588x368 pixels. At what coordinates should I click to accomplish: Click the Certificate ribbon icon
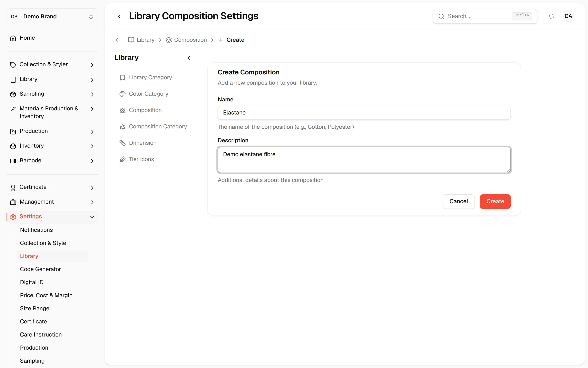coord(13,187)
